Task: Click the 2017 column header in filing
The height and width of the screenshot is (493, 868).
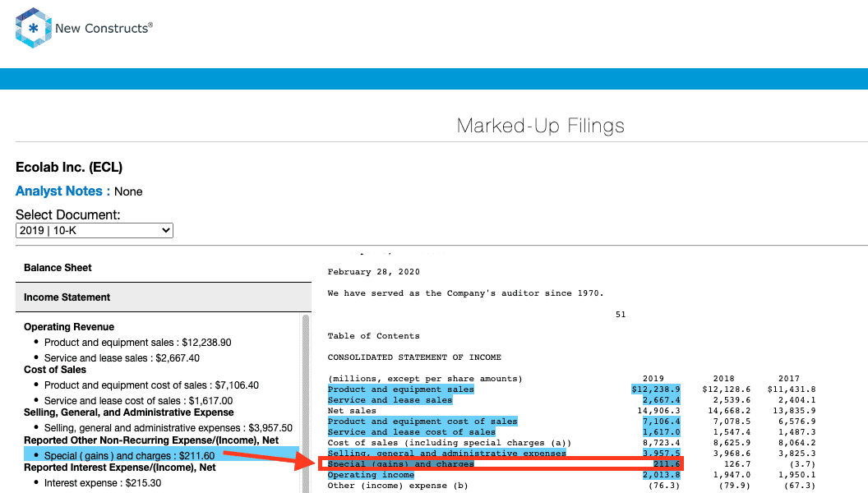Action: (x=789, y=379)
